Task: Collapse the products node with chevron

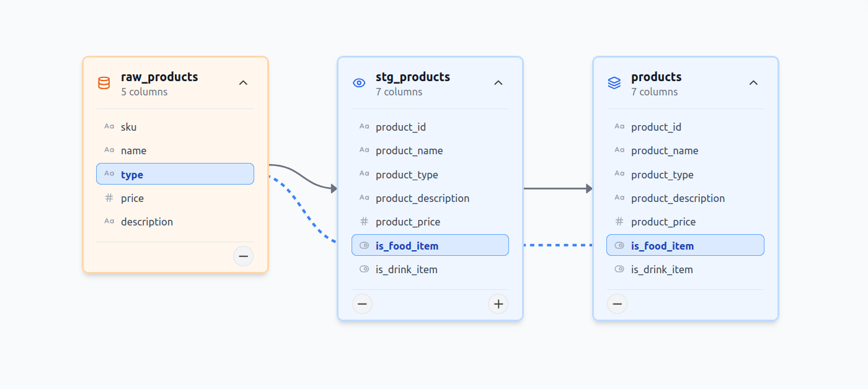Action: point(753,83)
